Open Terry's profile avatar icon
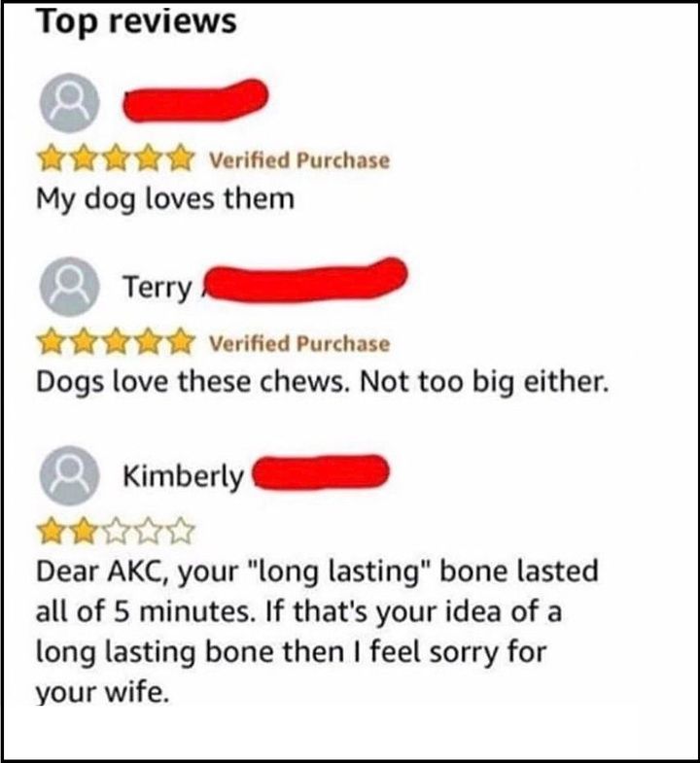Screen dimensions: 700x763 [x=69, y=287]
